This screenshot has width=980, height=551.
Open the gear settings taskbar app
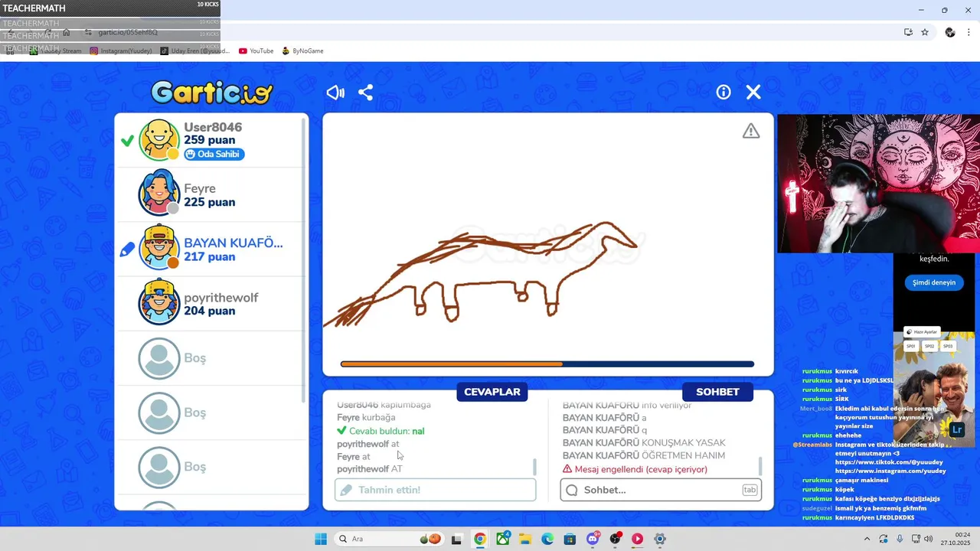[660, 539]
